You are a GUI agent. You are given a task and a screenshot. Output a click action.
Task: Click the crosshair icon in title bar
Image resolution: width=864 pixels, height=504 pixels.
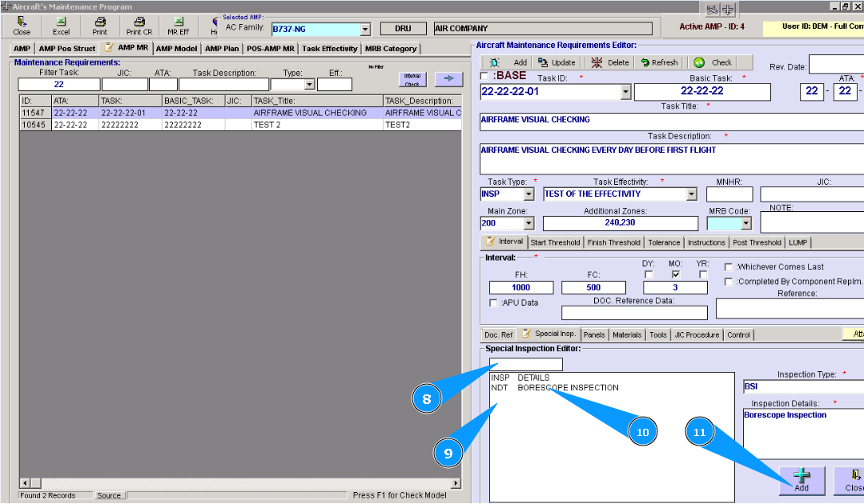[728, 10]
